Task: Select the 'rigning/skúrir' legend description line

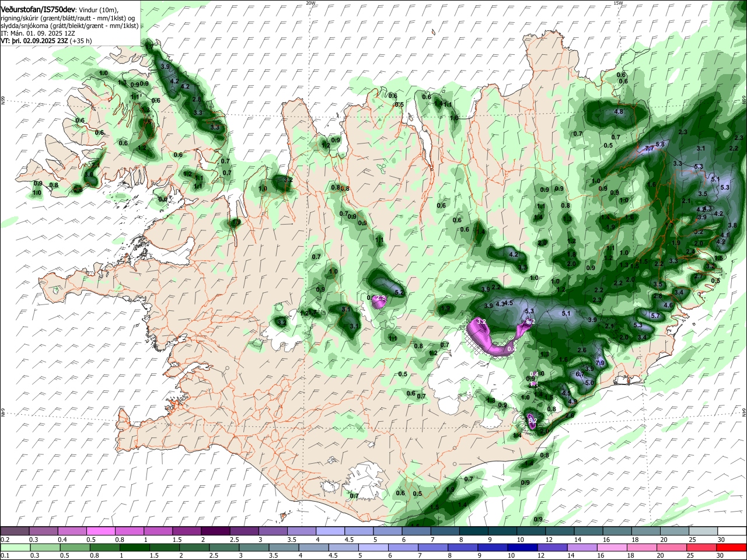Action: (x=68, y=18)
